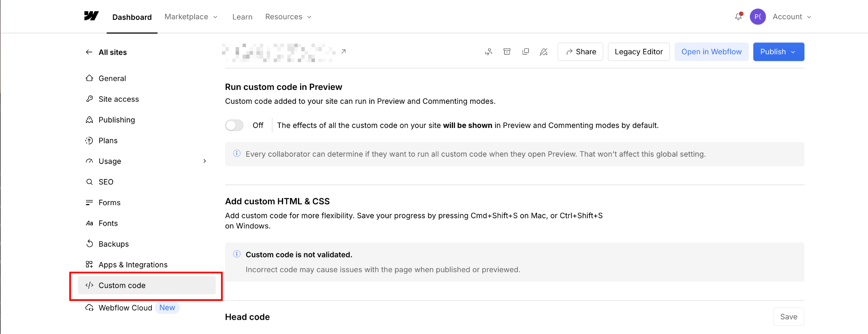Expand the Marketplace dropdown
The image size is (868, 334).
tap(191, 17)
